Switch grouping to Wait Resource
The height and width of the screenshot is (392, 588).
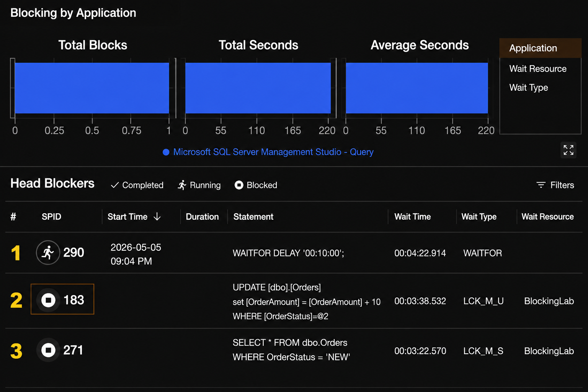point(538,69)
